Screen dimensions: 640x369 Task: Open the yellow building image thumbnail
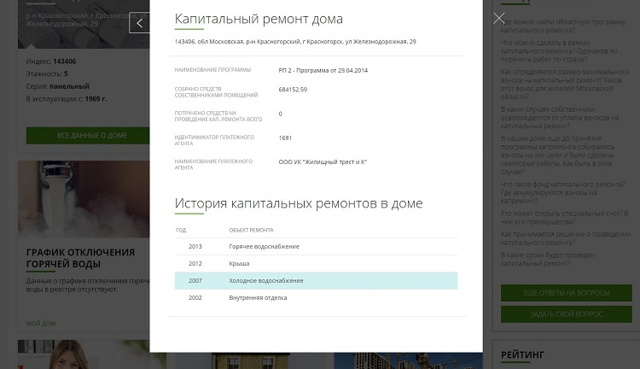(x=251, y=361)
